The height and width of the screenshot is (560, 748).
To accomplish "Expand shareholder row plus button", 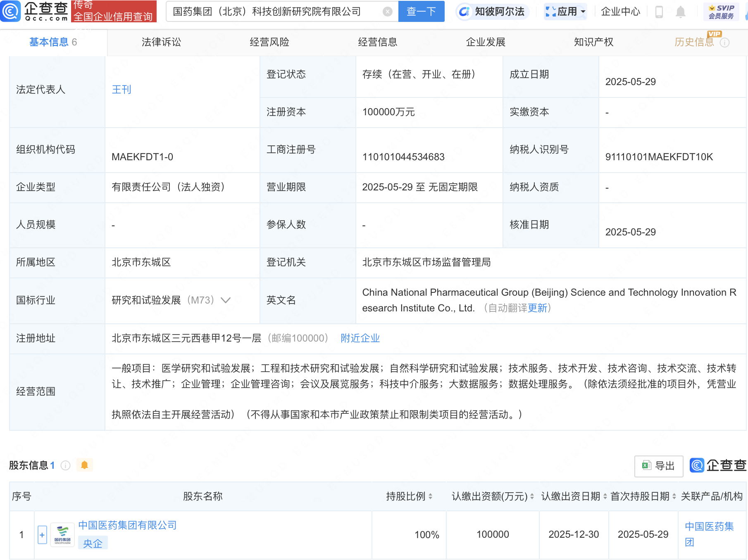I will tap(42, 535).
